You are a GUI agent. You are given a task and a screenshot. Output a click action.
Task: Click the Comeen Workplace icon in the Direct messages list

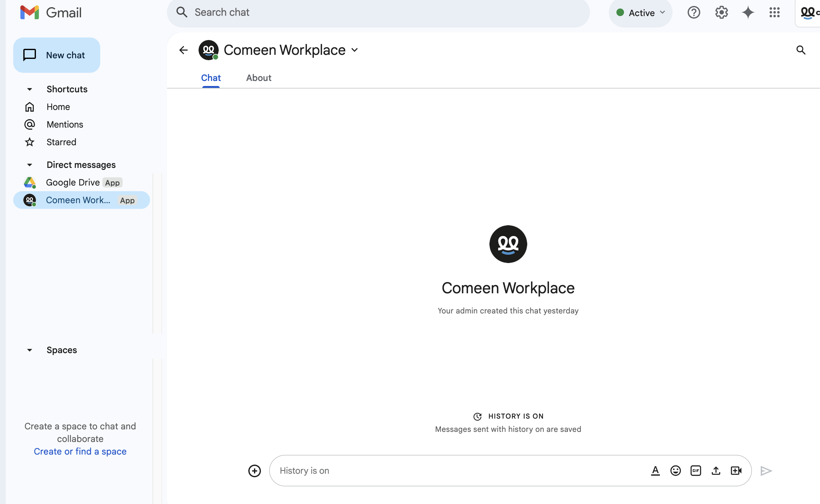click(x=30, y=200)
